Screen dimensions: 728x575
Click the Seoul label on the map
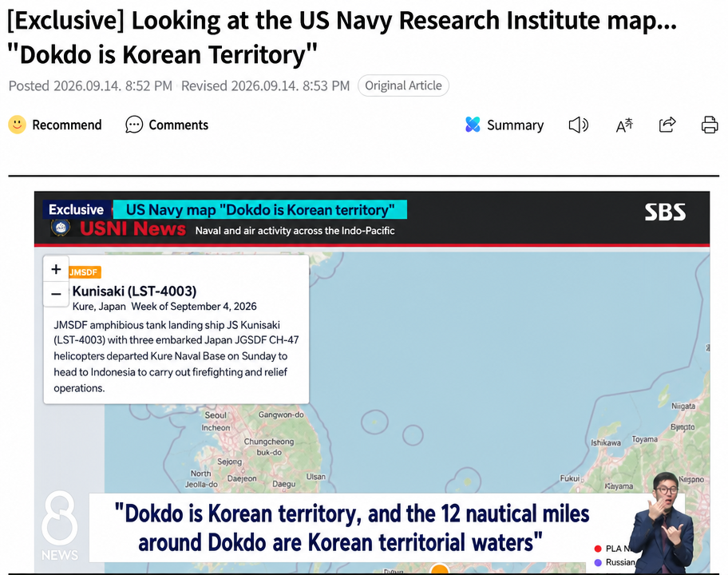point(216,415)
